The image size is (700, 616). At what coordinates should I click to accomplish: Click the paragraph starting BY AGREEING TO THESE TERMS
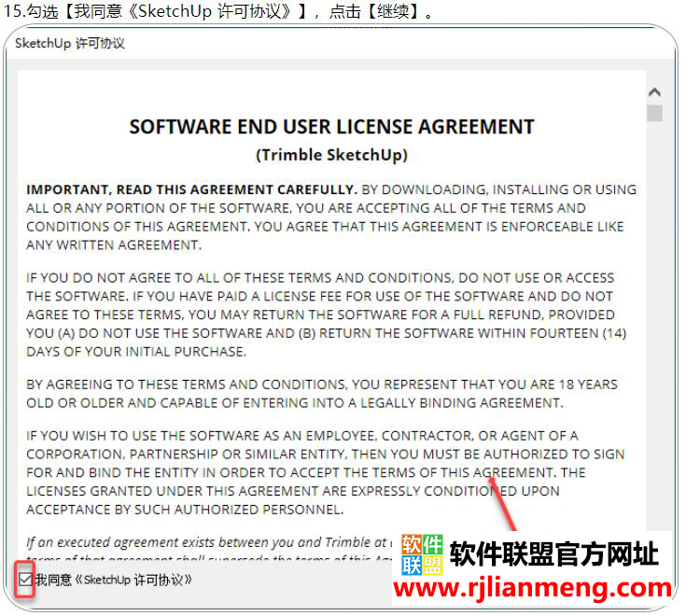click(322, 394)
